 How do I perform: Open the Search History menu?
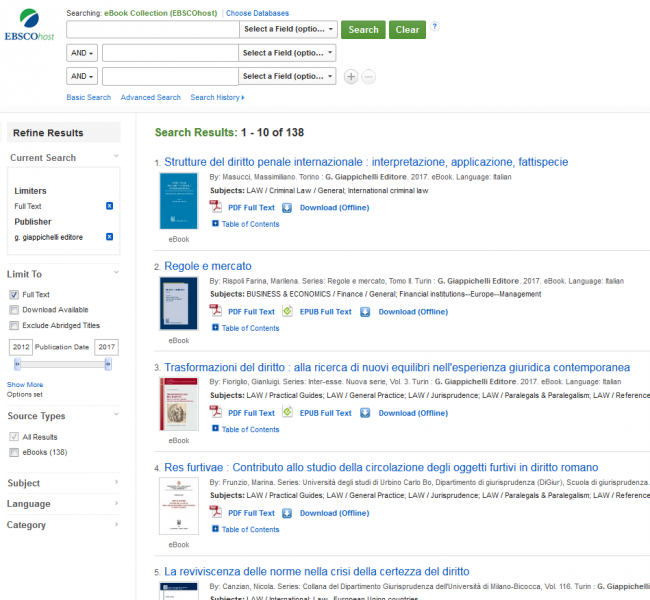[x=217, y=97]
